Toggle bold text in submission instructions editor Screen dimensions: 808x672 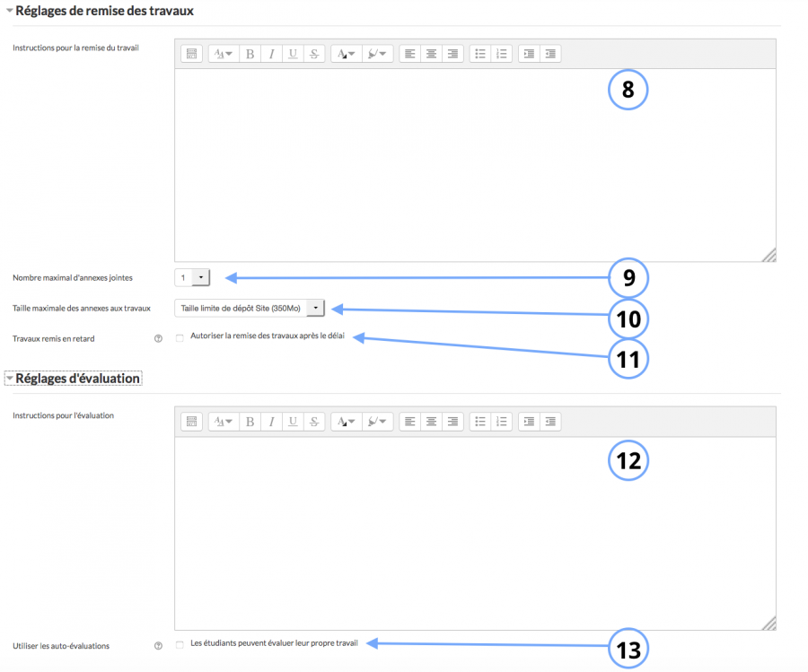coord(249,53)
